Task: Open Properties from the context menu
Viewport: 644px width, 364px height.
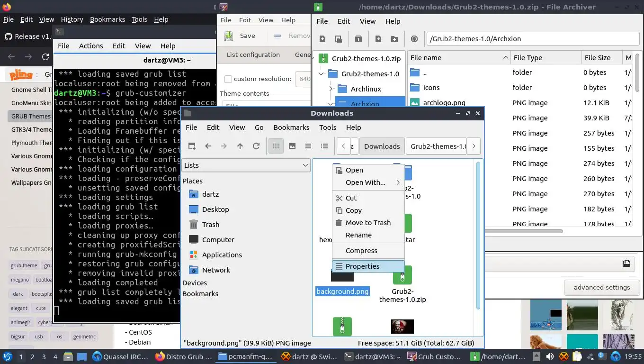Action: click(368, 266)
